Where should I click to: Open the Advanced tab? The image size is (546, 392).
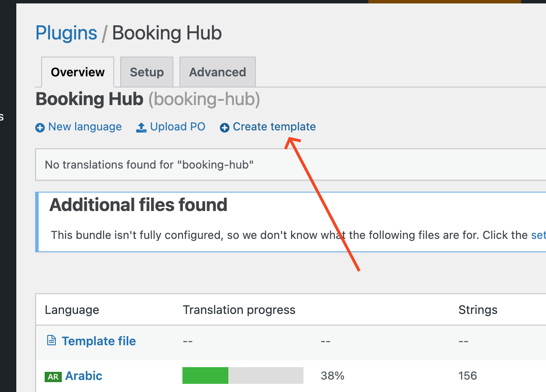coord(218,72)
